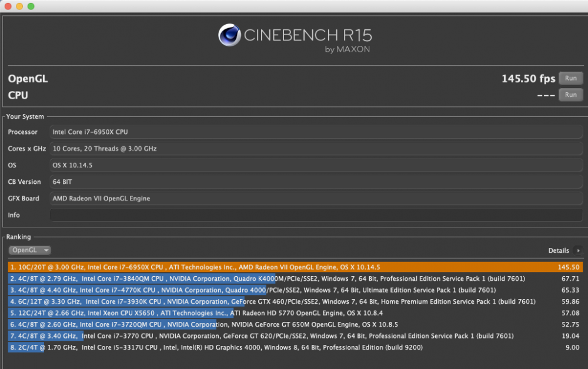Click the 145.50 fps OpenGL result
588x369 pixels.
(x=529, y=79)
